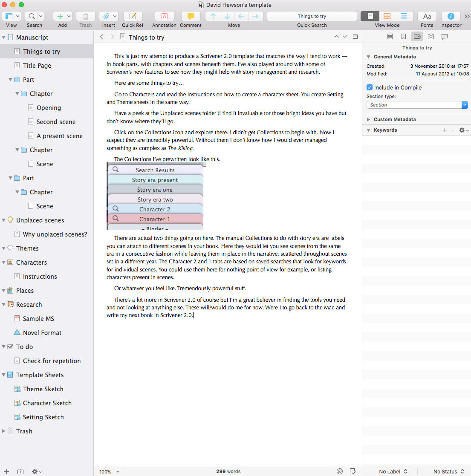Open the Fonts panel
Viewport: 471px width, 476px height.
point(427,16)
